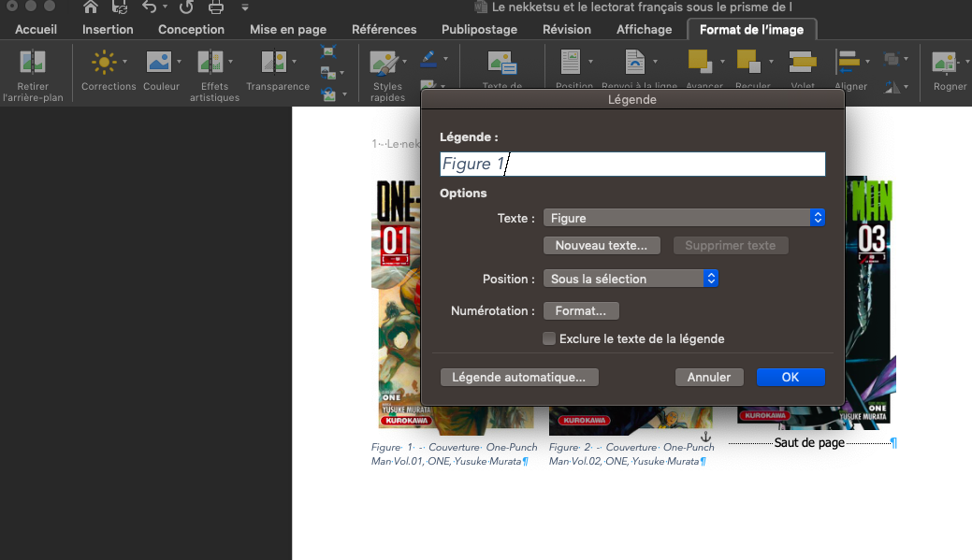Click the Couleur picture icon
Screen dimensions: 972x560
159,62
